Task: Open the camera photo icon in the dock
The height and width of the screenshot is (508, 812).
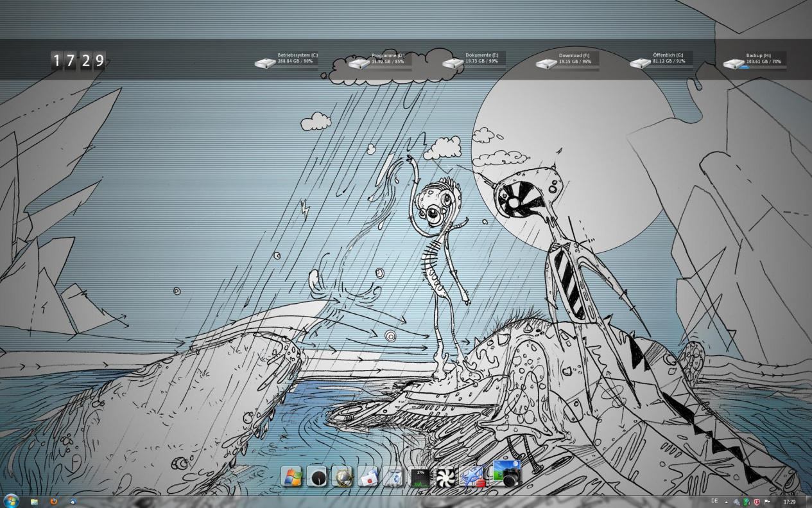Action: pyautogui.click(x=506, y=473)
